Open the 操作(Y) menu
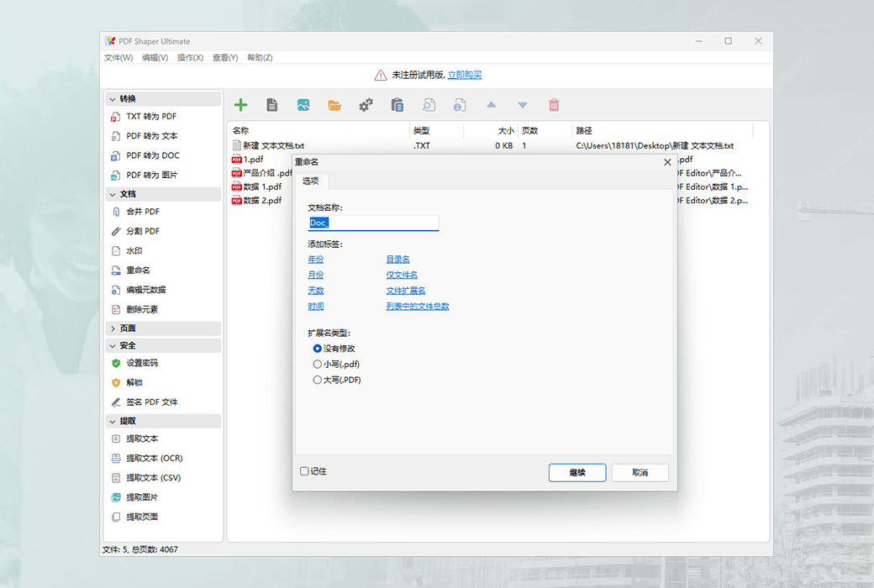The image size is (874, 588). pos(190,57)
